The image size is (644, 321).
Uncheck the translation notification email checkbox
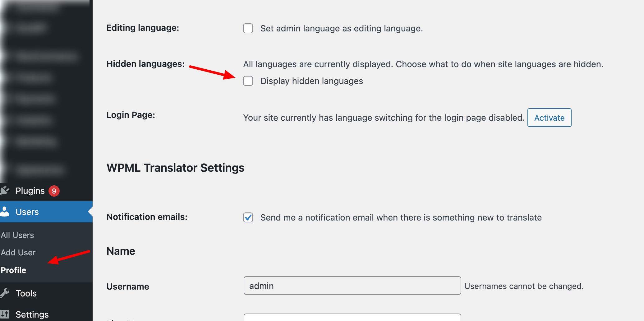pyautogui.click(x=248, y=217)
